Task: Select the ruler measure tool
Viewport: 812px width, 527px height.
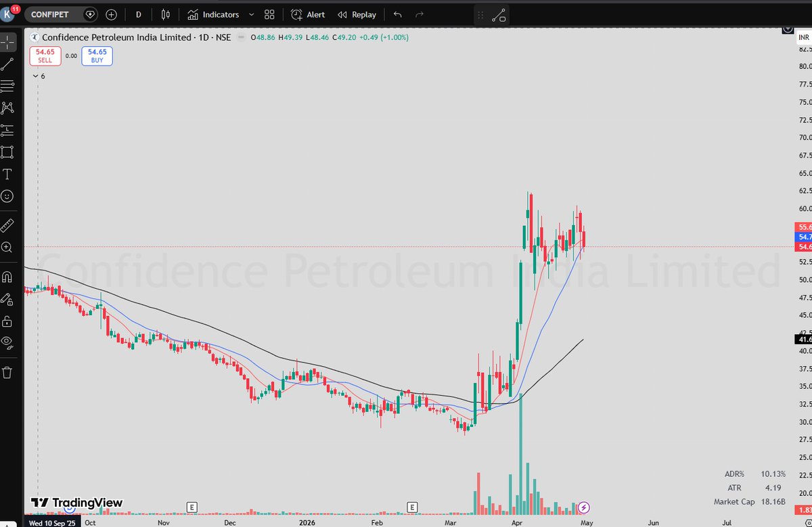Action: pyautogui.click(x=7, y=225)
